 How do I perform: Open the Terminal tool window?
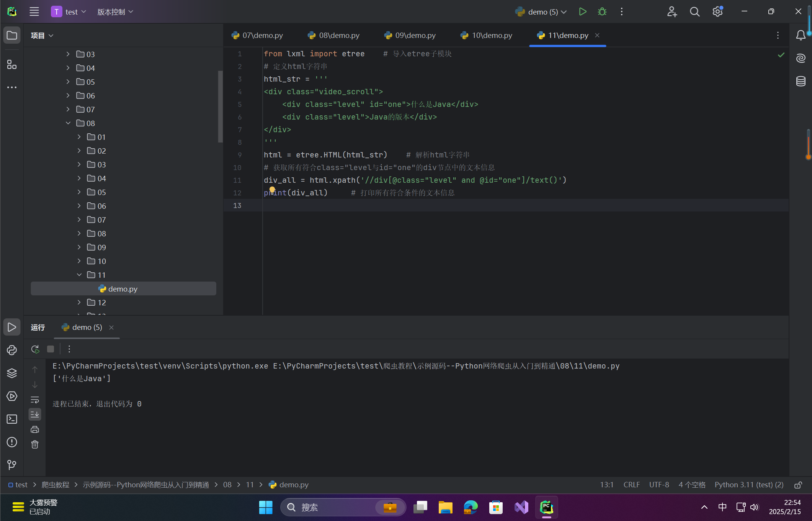pos(12,419)
